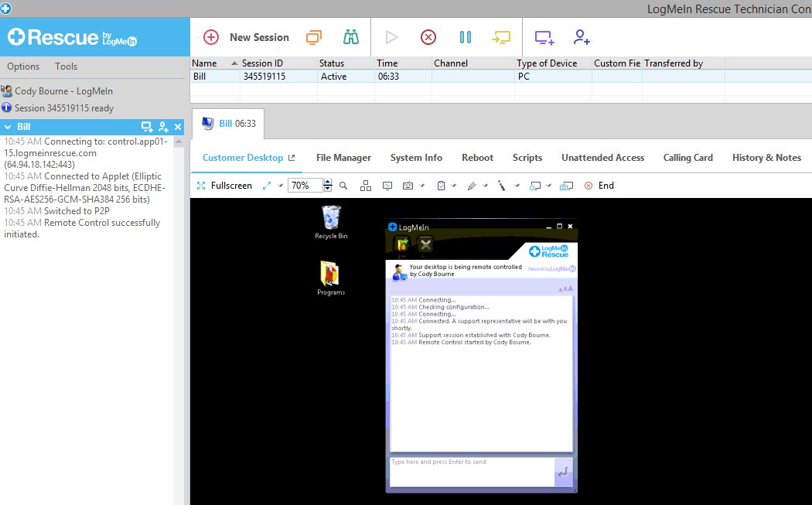
Task: Collapse the Bill chat panel chevron
Action: click(x=8, y=127)
